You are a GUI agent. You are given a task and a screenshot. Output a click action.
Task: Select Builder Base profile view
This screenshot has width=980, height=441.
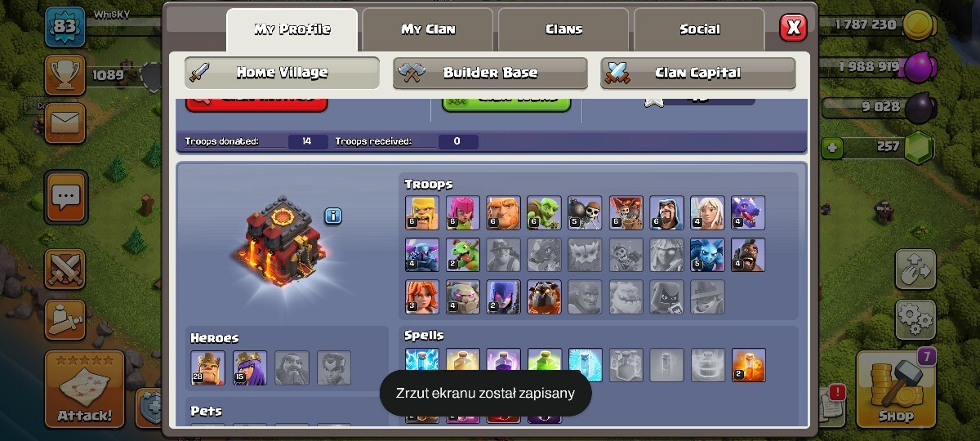pyautogui.click(x=490, y=73)
